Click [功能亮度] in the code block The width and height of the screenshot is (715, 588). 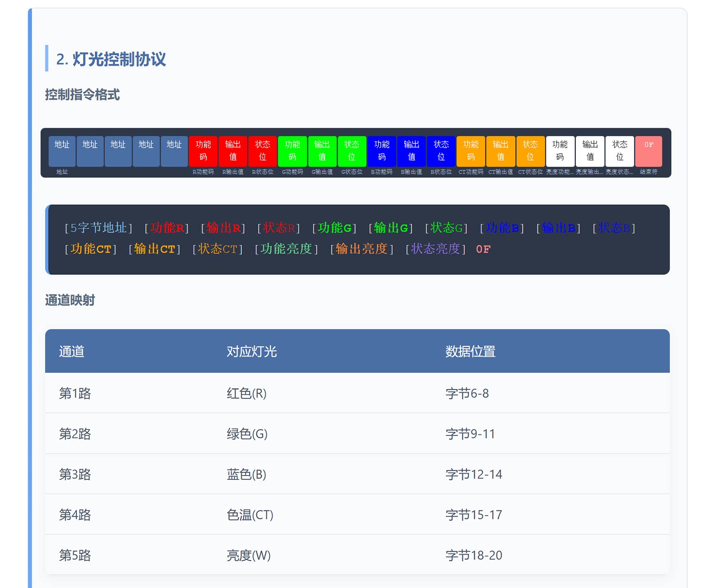pos(286,249)
